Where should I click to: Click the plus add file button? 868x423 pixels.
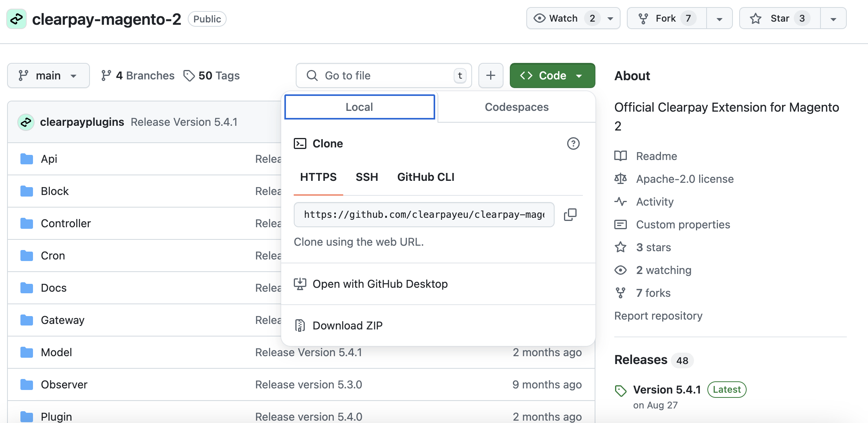491,75
